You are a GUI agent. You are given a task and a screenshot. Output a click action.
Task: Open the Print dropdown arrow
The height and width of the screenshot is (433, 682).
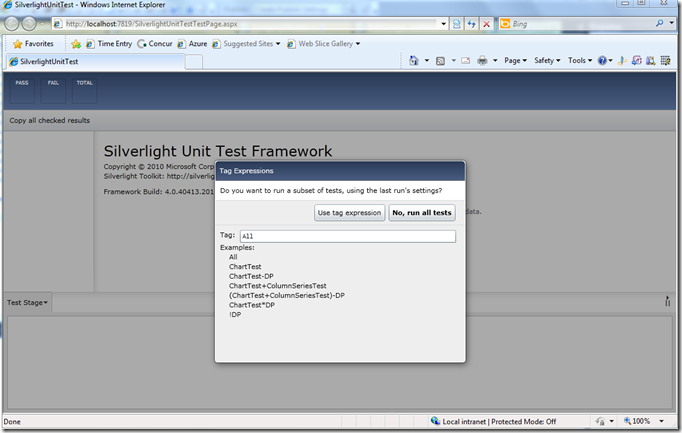(495, 61)
